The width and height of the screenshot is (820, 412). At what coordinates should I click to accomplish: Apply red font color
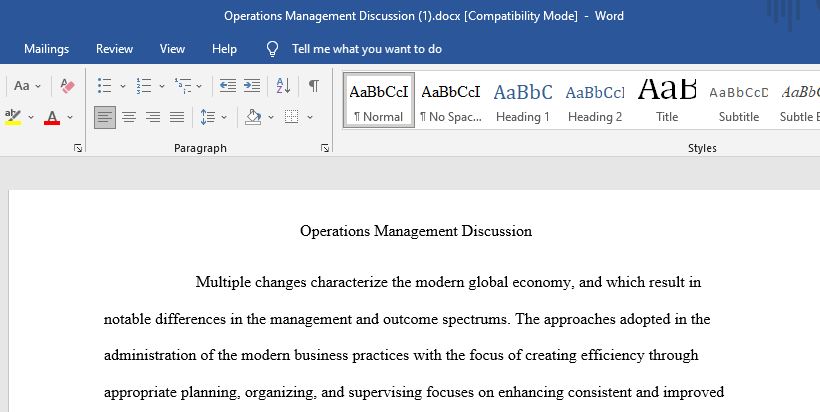(x=52, y=117)
